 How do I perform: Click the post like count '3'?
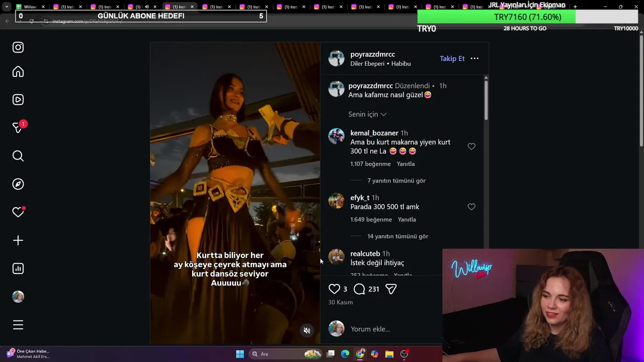345,289
